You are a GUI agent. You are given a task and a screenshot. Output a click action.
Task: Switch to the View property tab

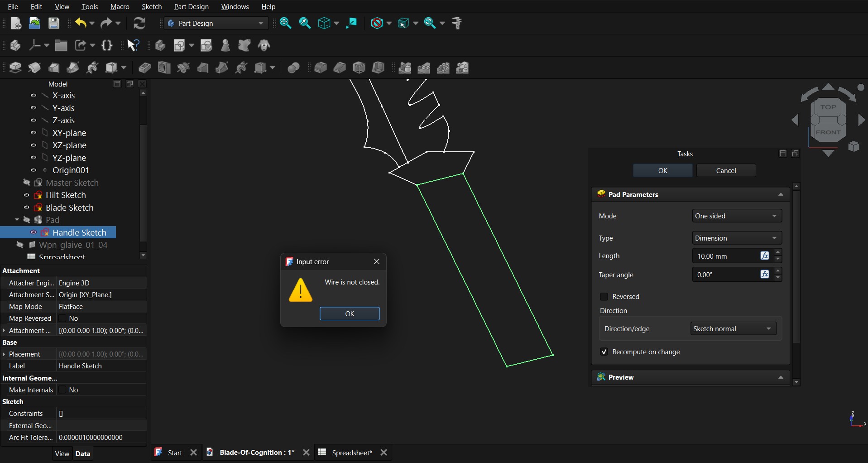(62, 454)
